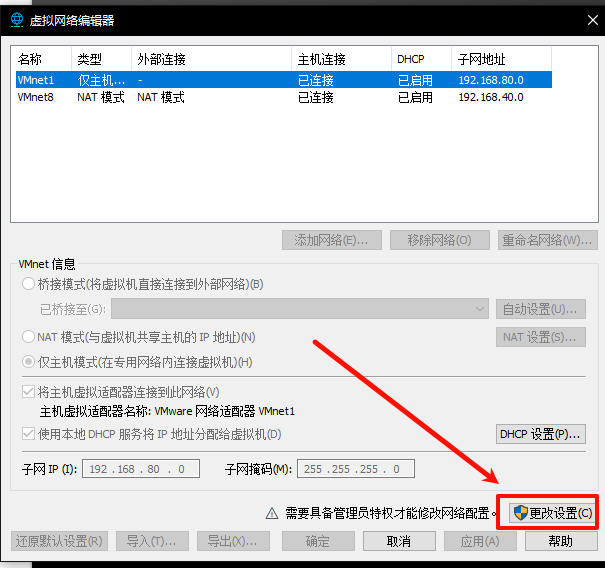Click the shield icon on 更改设置 button
This screenshot has height=568, width=605.
(519, 513)
